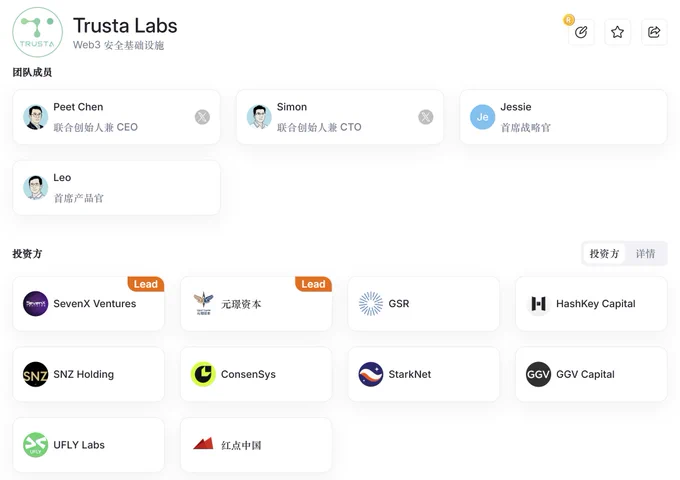Open the edit pencil icon

pos(581,32)
